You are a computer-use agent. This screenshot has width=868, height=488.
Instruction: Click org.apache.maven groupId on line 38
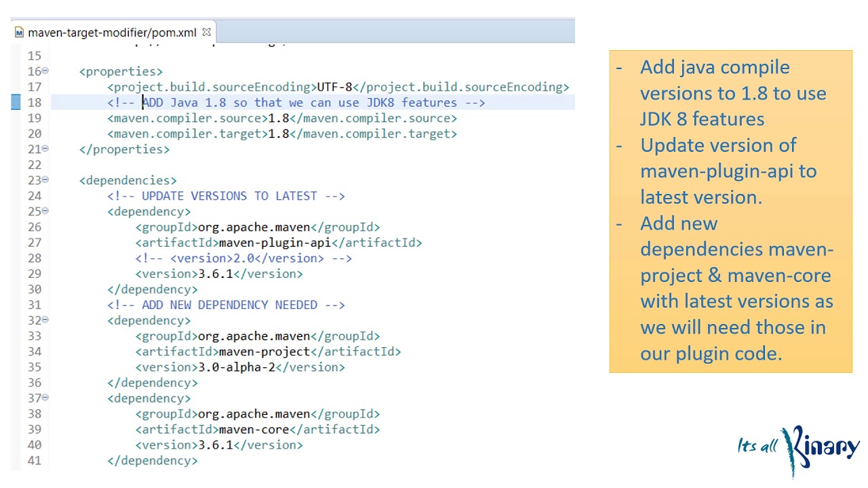[254, 414]
